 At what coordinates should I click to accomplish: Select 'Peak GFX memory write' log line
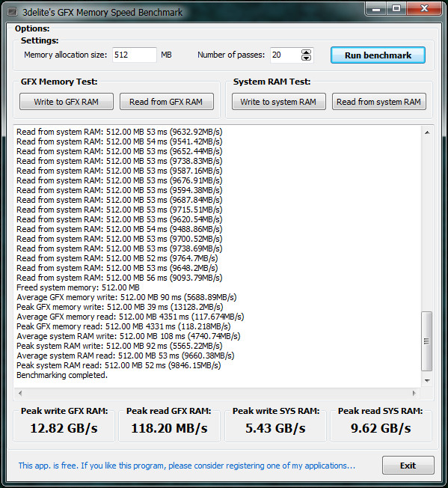point(120,307)
